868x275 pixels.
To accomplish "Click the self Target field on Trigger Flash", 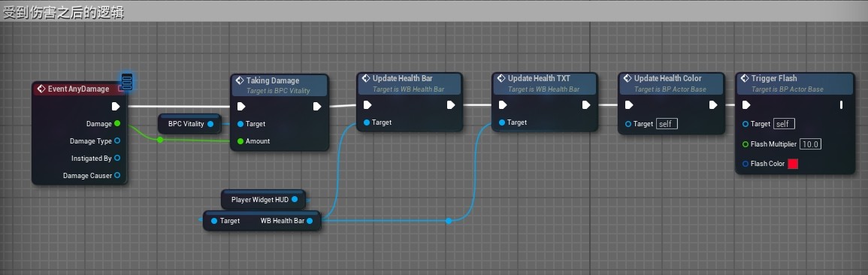I will click(x=785, y=124).
